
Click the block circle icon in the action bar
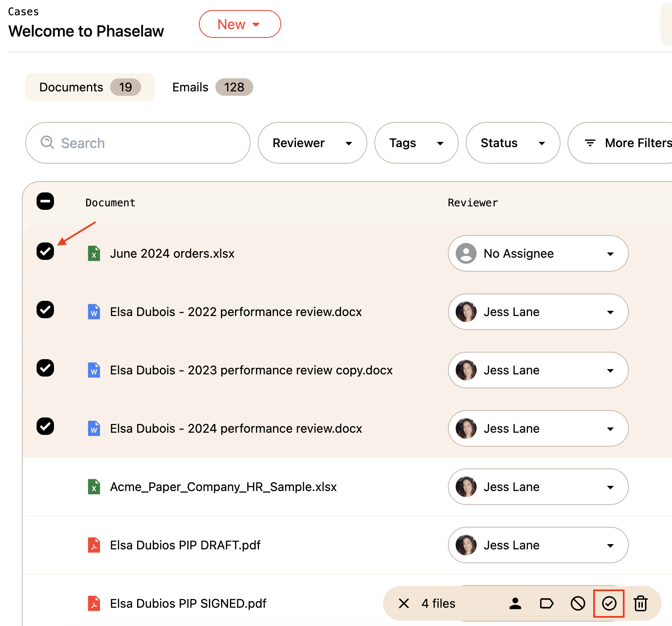click(x=578, y=603)
